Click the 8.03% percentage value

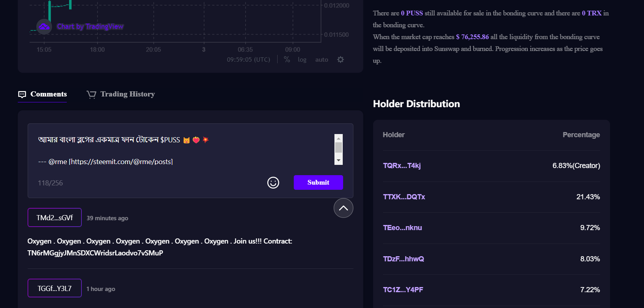click(x=590, y=259)
